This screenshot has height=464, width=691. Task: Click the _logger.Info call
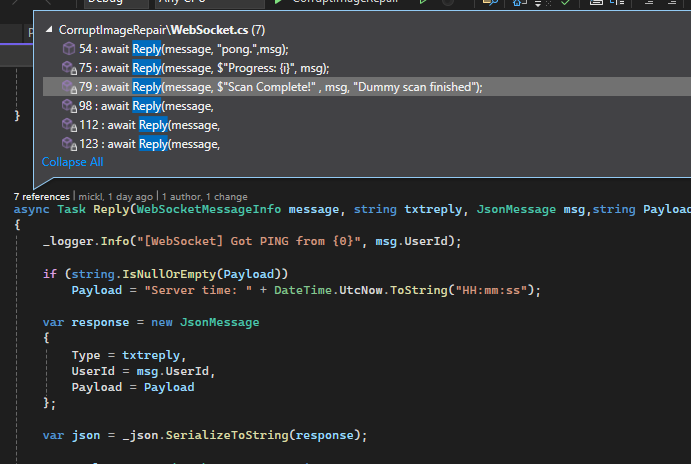coord(86,241)
